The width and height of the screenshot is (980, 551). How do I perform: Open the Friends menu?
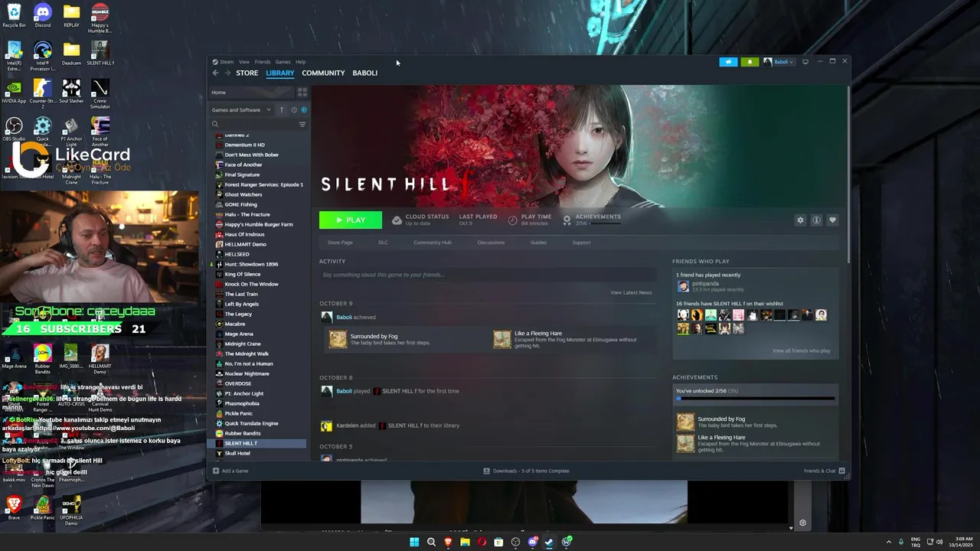[x=263, y=62]
